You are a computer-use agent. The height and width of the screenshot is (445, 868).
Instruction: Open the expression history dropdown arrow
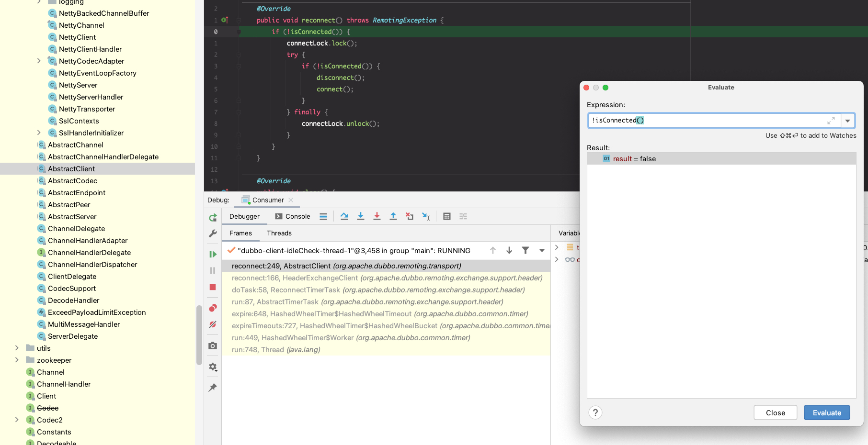[x=848, y=120]
